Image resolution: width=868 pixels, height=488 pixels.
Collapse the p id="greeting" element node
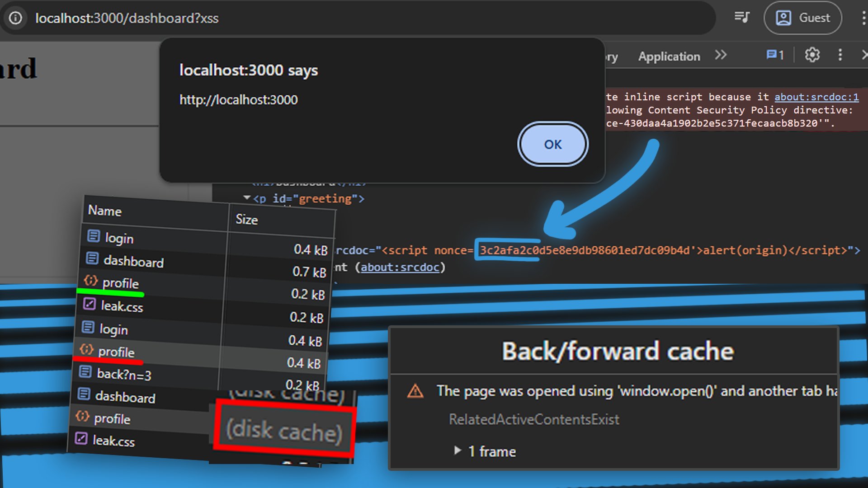(247, 198)
